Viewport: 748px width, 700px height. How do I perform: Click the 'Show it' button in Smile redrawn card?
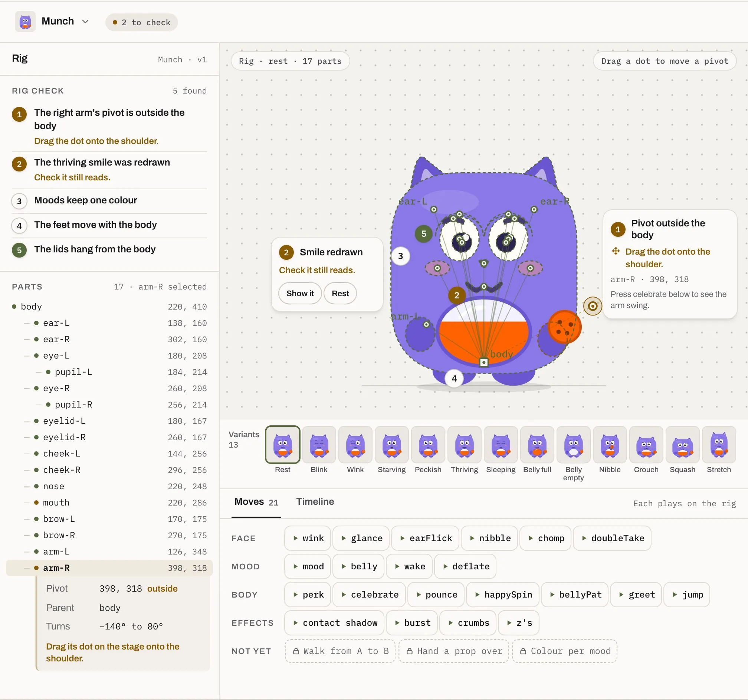coord(300,293)
